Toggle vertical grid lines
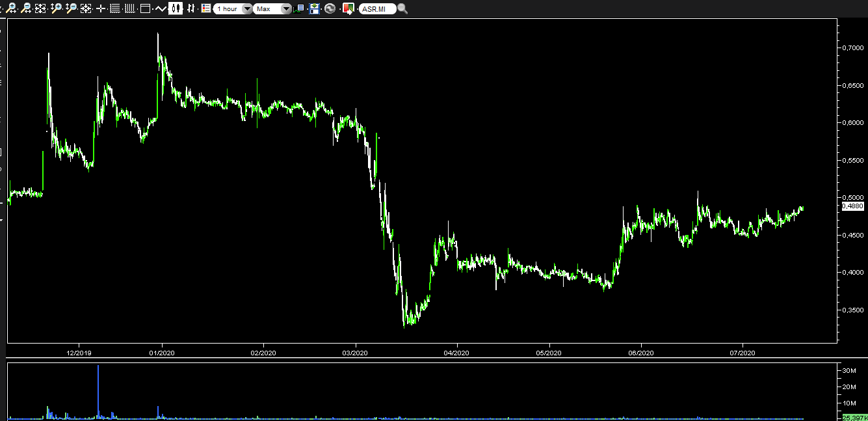Viewport: 868px width, 421px height. click(x=129, y=8)
